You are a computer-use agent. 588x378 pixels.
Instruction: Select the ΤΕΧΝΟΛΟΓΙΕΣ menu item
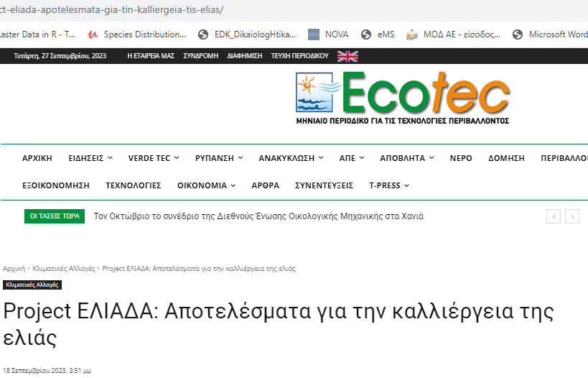134,185
